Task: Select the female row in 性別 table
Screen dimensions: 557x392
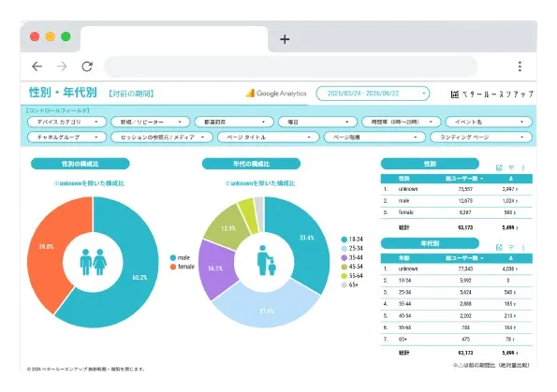Action: (456, 212)
